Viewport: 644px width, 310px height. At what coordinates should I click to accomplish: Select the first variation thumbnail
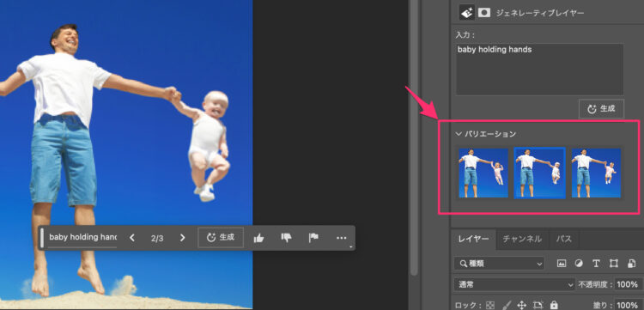(483, 173)
